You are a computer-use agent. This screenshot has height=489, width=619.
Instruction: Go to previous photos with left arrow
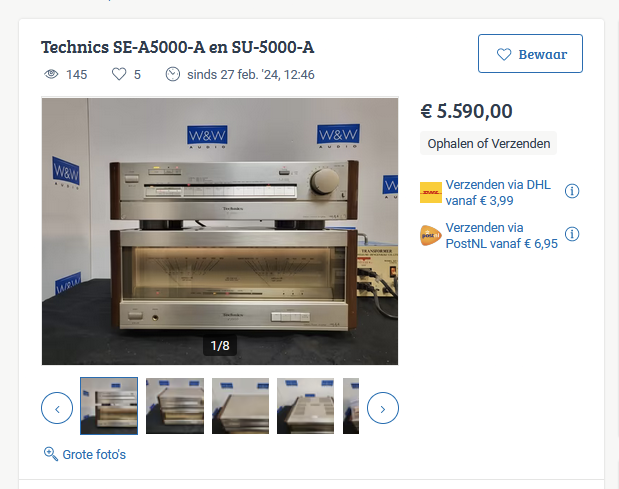coord(57,408)
